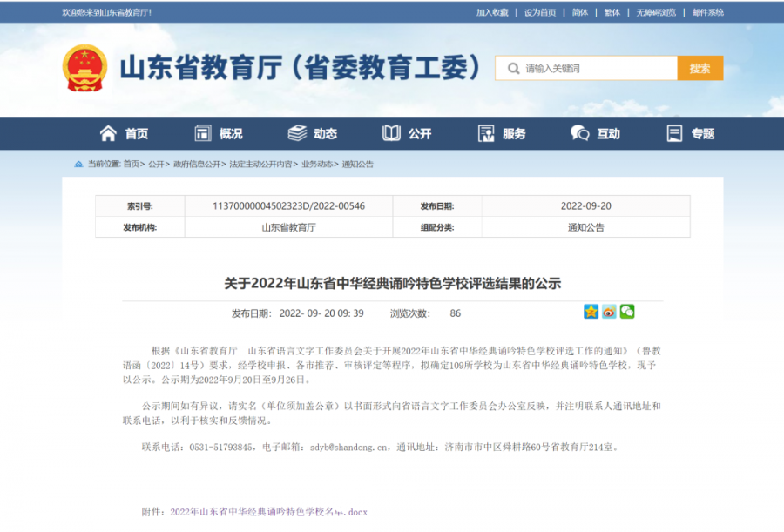Viewport: 784px width, 532px height.
Task: Click the chat bubbles icon for 互动
Action: (x=579, y=133)
